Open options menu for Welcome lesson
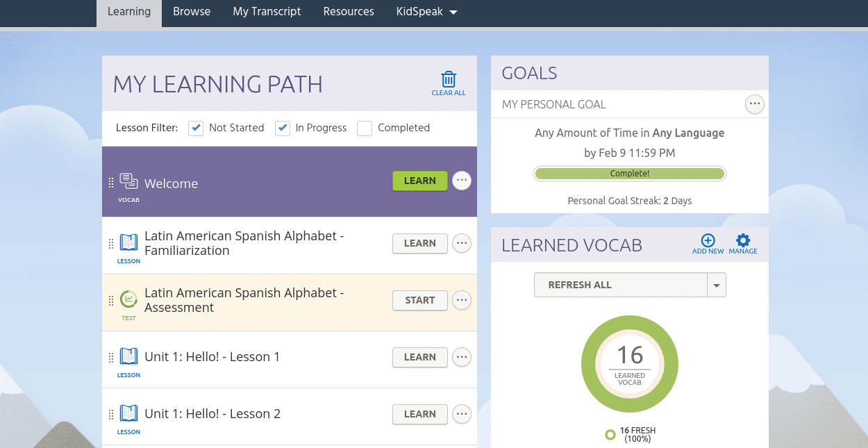The width and height of the screenshot is (868, 448). [x=462, y=181]
